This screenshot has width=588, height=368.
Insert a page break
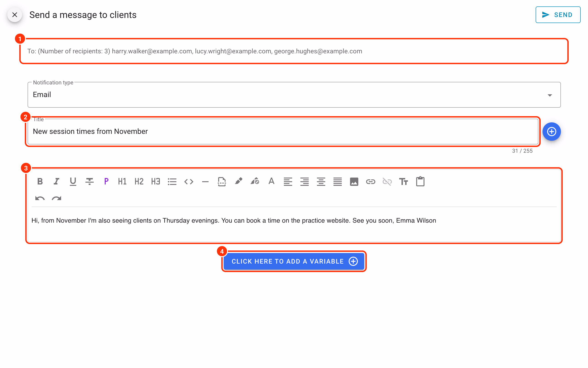pyautogui.click(x=222, y=181)
